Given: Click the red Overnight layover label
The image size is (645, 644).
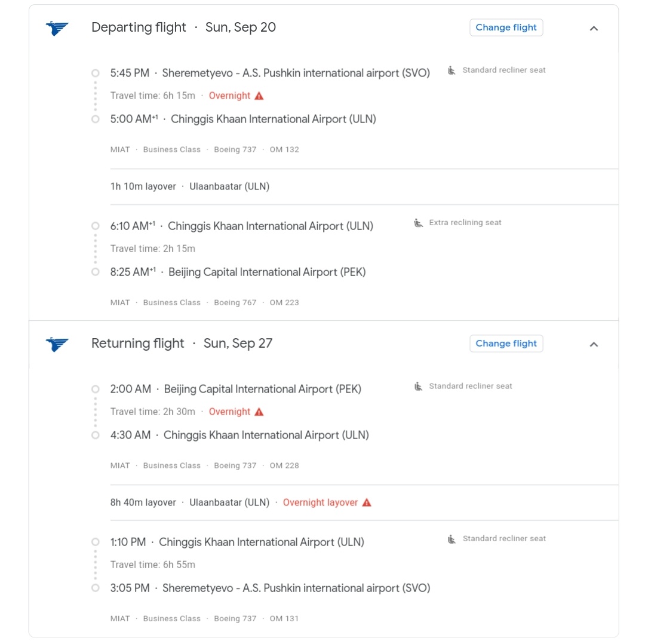Looking at the screenshot, I should point(320,502).
